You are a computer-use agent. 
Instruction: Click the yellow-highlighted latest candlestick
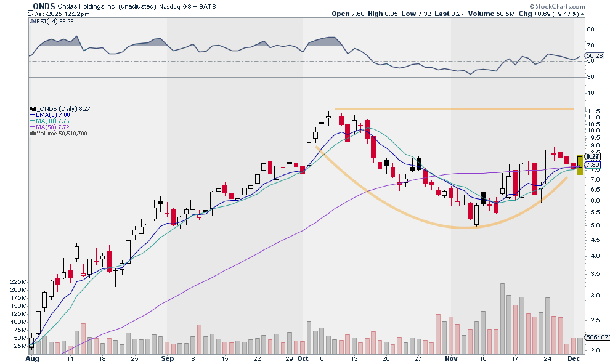(579, 164)
